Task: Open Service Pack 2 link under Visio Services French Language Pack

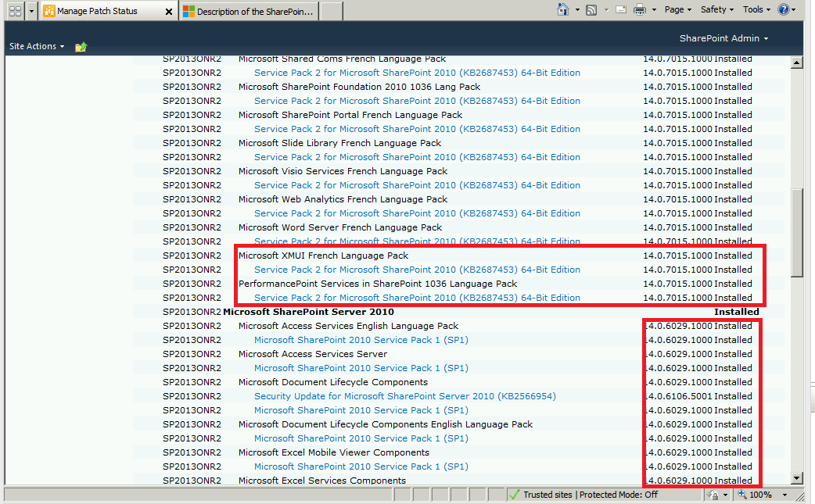Action: click(417, 185)
